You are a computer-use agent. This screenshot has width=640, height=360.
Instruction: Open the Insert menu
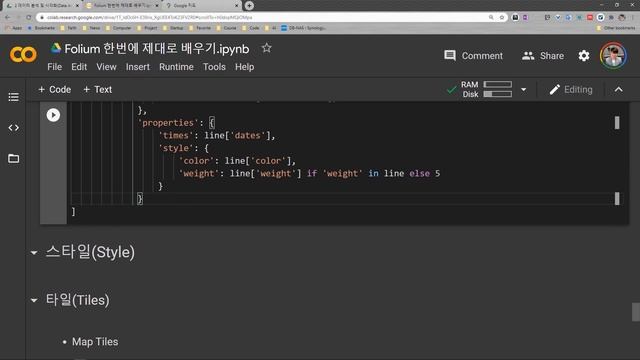tap(138, 67)
